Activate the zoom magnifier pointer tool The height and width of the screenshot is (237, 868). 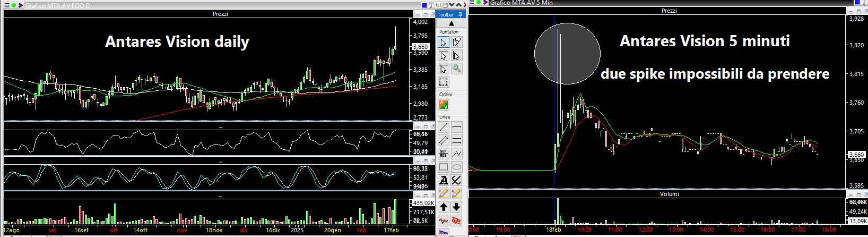(x=456, y=69)
